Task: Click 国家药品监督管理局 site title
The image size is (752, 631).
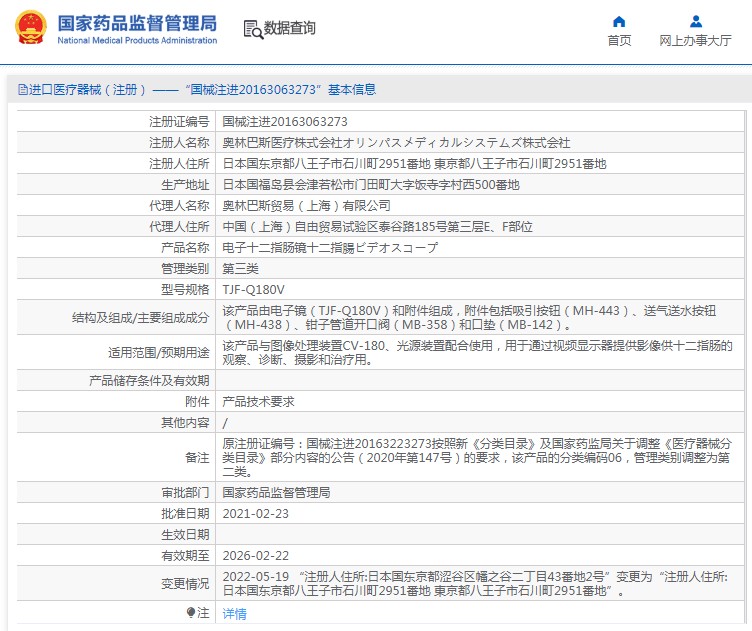Action: pyautogui.click(x=137, y=23)
